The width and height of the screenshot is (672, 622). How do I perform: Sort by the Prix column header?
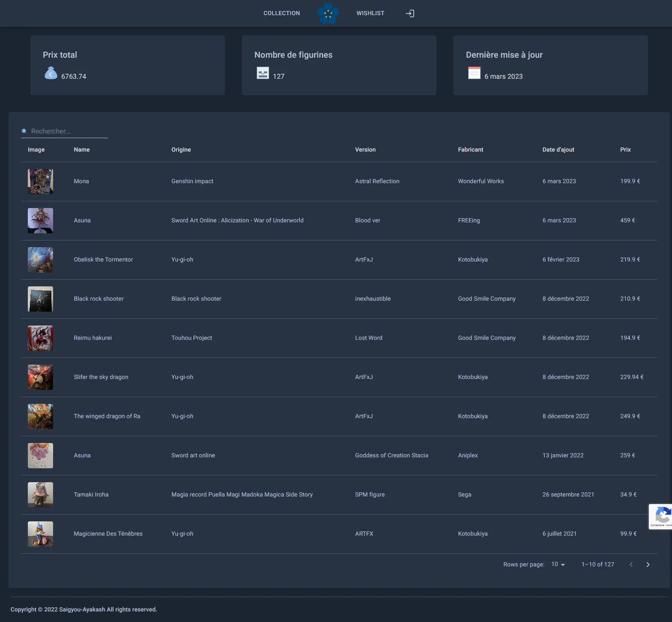625,150
